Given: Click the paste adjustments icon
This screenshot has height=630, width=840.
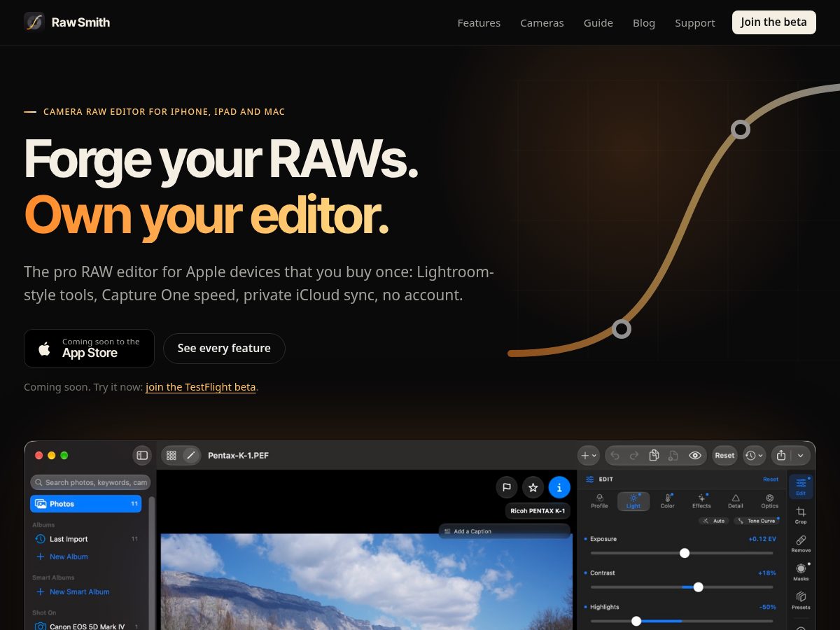Looking at the screenshot, I should 673,456.
